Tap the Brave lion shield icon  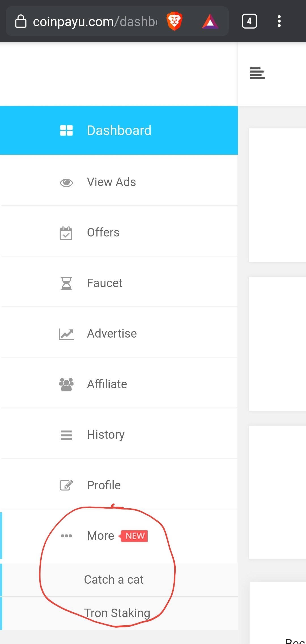[x=174, y=21]
